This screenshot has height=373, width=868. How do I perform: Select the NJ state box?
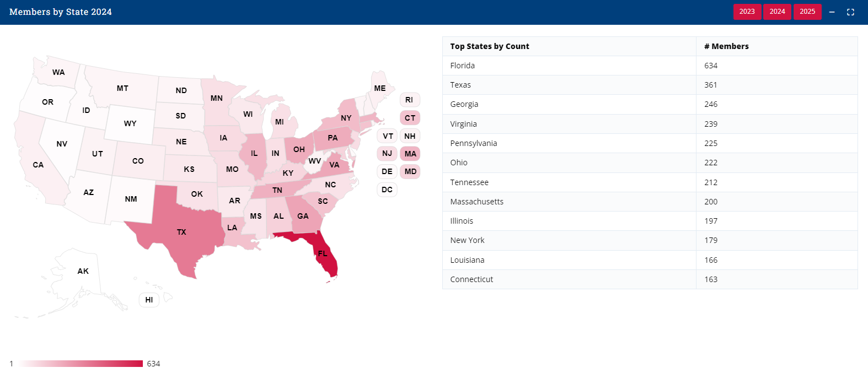coord(387,153)
